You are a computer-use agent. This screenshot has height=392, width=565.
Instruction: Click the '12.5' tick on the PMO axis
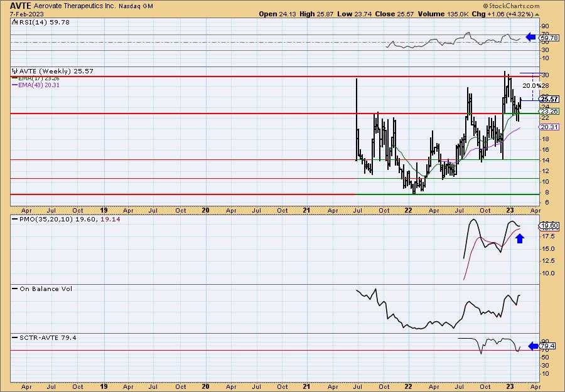pos(547,261)
